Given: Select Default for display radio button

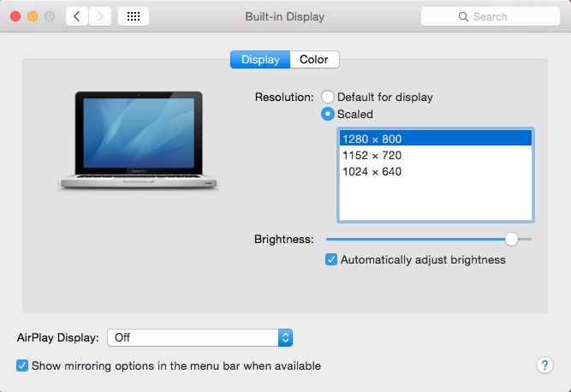Looking at the screenshot, I should (328, 98).
